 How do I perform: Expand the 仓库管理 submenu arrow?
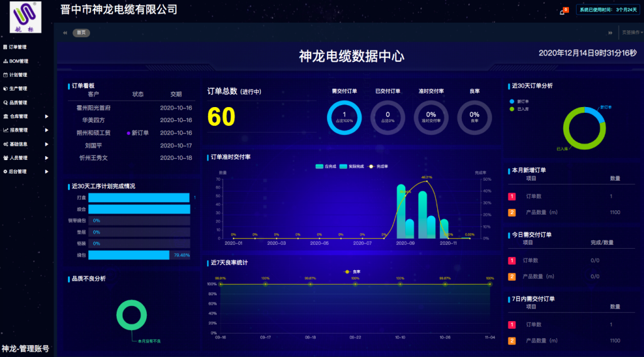(47, 116)
